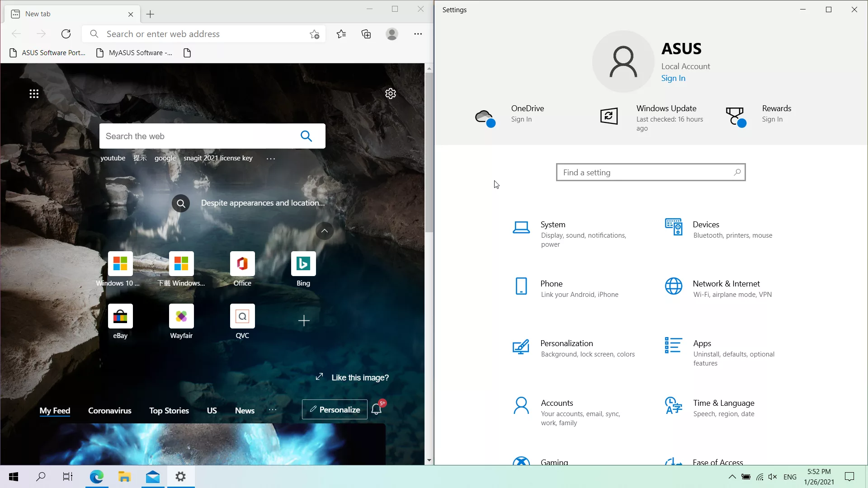
Task: Click the Personalize button
Action: click(335, 410)
